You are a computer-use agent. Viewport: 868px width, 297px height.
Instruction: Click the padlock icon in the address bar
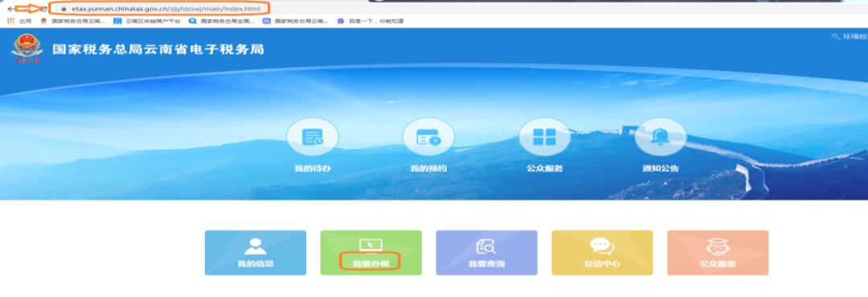(63, 9)
